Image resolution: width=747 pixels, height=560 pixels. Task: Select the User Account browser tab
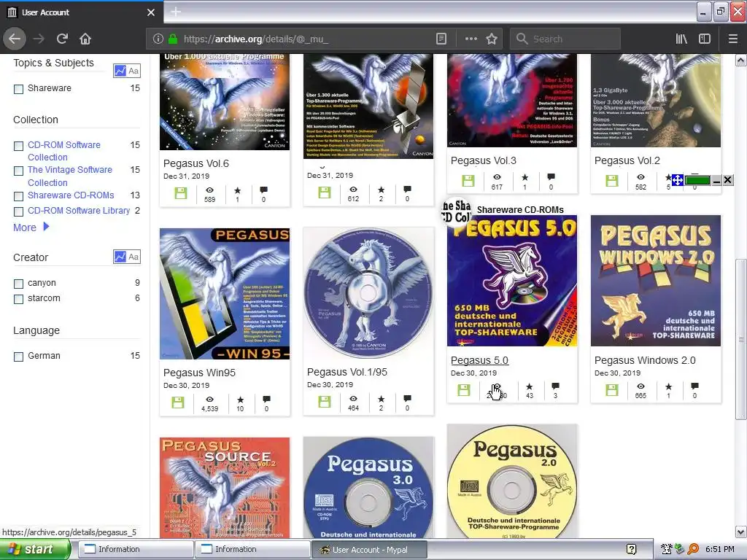pos(81,12)
